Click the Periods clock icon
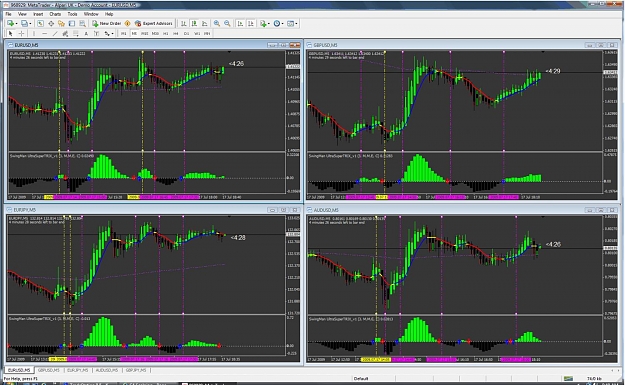The width and height of the screenshot is (625, 385). 277,24
